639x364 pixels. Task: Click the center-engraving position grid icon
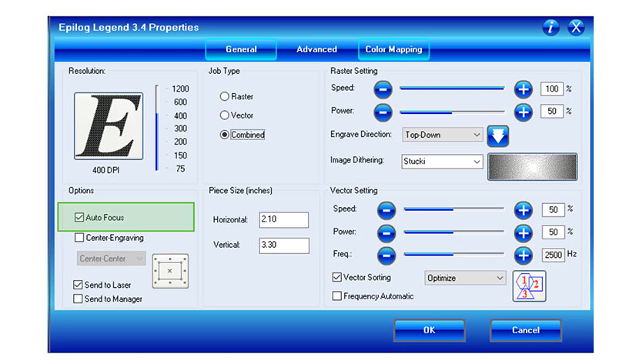tap(169, 271)
